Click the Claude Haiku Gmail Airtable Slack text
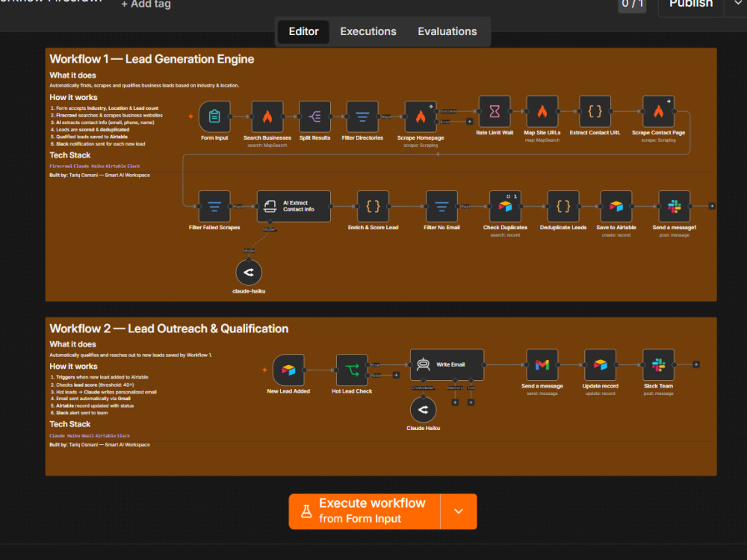 pos(90,436)
